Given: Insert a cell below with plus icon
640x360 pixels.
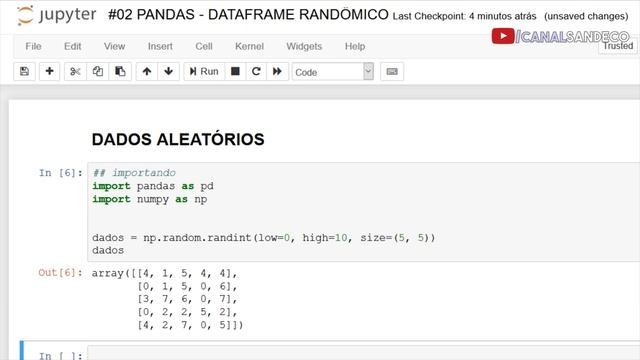Looking at the screenshot, I should pos(49,71).
